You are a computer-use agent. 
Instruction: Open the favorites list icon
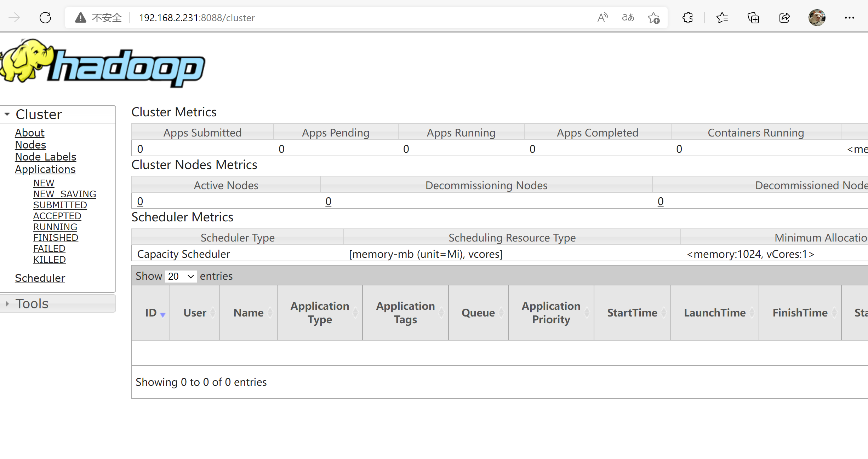point(722,18)
